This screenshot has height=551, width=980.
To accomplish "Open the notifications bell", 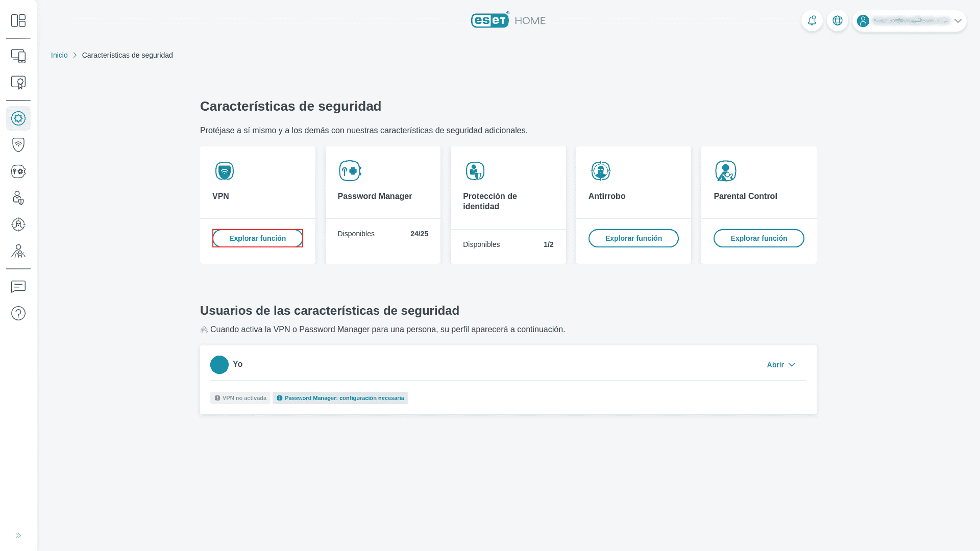I will point(812,21).
